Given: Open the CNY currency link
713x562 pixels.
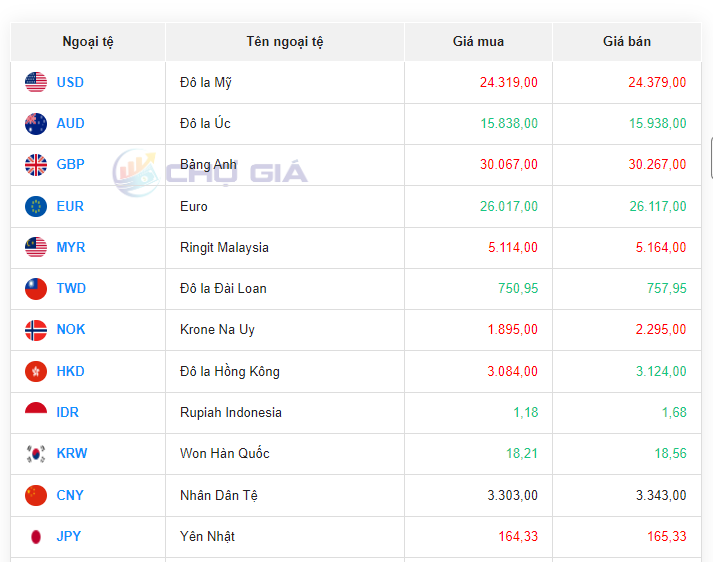Looking at the screenshot, I should 70,495.
